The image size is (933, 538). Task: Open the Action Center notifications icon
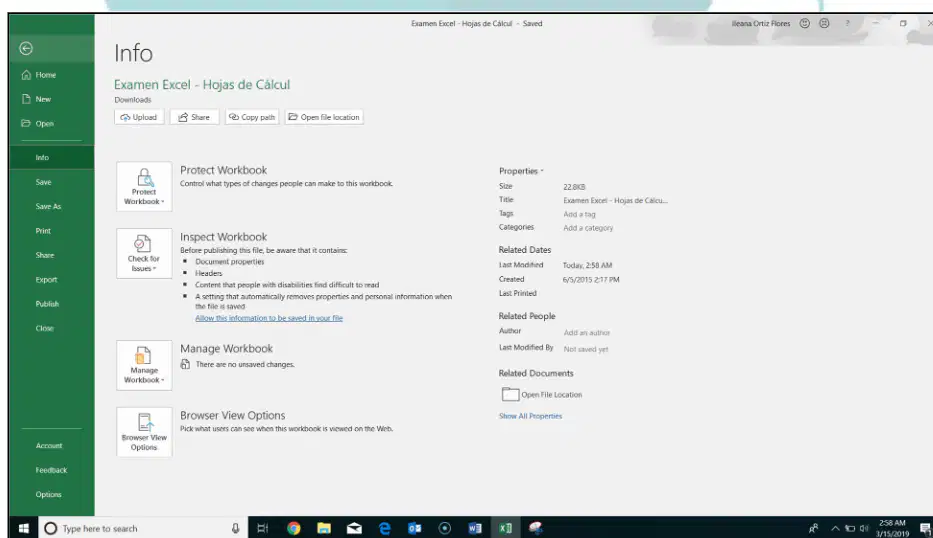tap(925, 528)
